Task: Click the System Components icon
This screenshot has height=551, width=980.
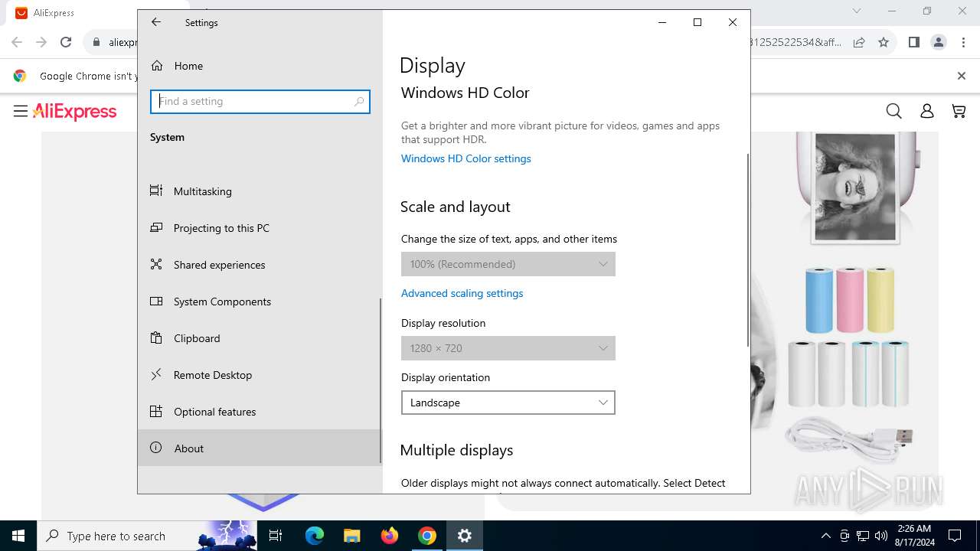Action: click(x=156, y=301)
